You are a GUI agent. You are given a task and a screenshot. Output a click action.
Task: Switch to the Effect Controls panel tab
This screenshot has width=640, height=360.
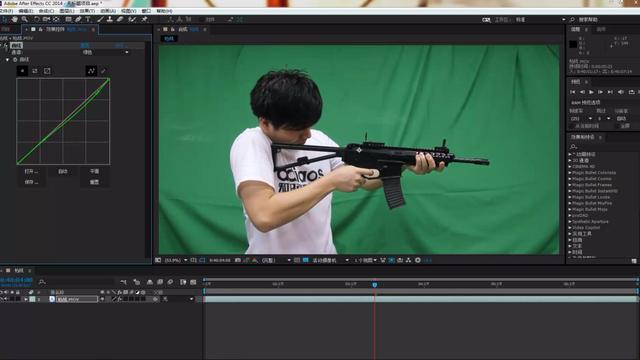click(61, 29)
